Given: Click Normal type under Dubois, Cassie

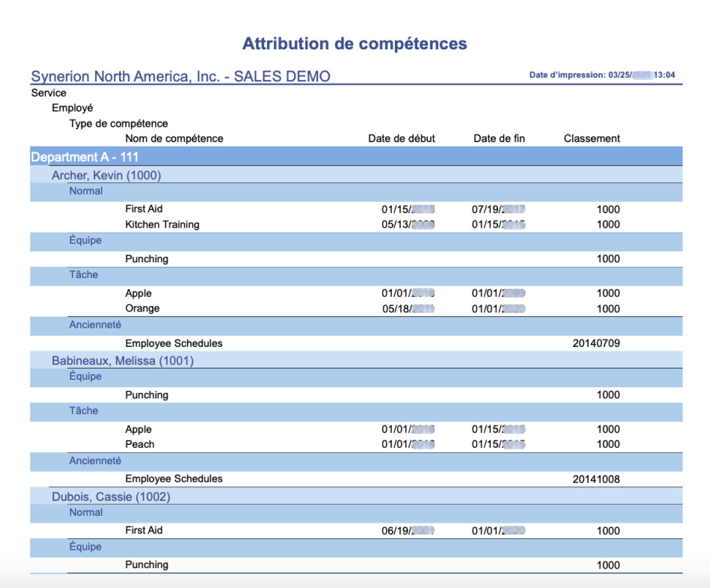Looking at the screenshot, I should (x=86, y=512).
